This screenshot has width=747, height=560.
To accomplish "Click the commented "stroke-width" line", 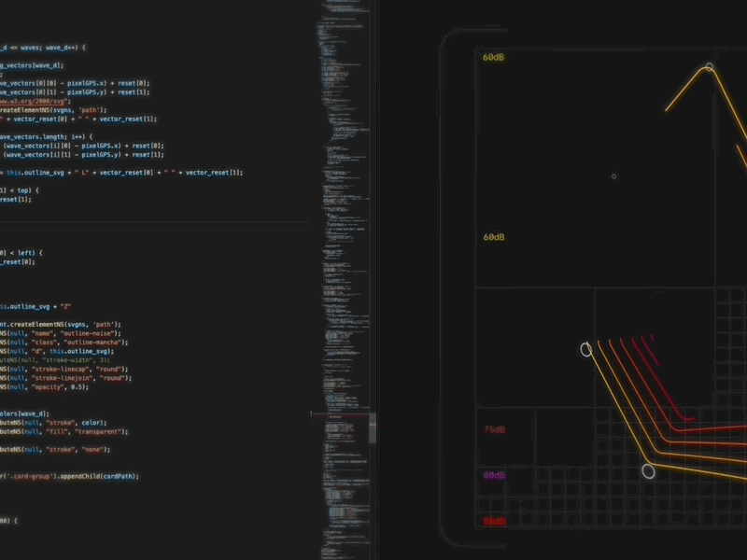I will 55,360.
